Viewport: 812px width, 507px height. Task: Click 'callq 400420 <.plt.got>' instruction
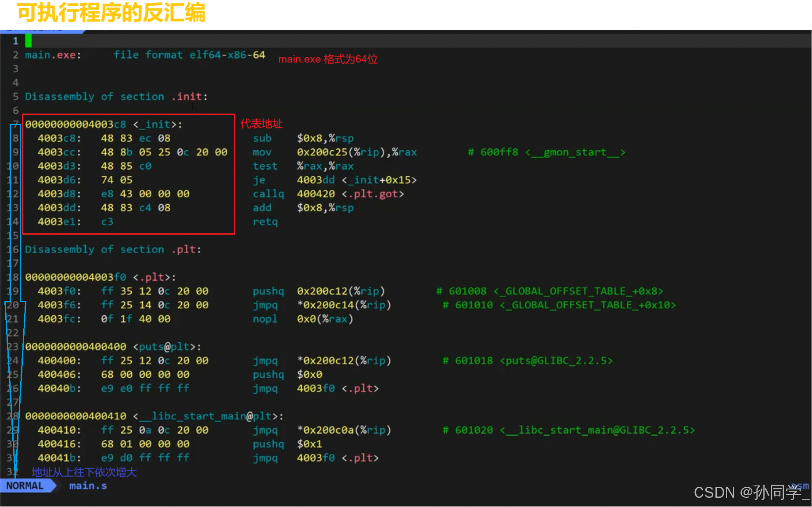328,194
